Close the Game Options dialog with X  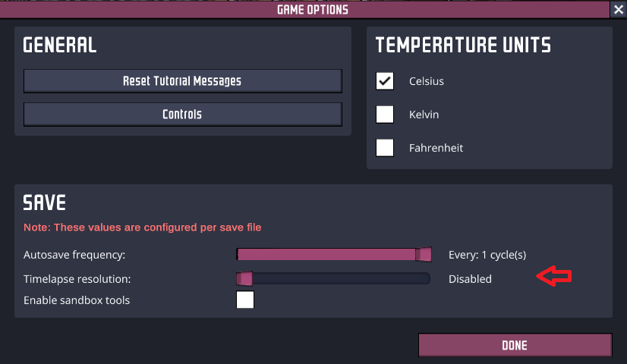point(618,10)
